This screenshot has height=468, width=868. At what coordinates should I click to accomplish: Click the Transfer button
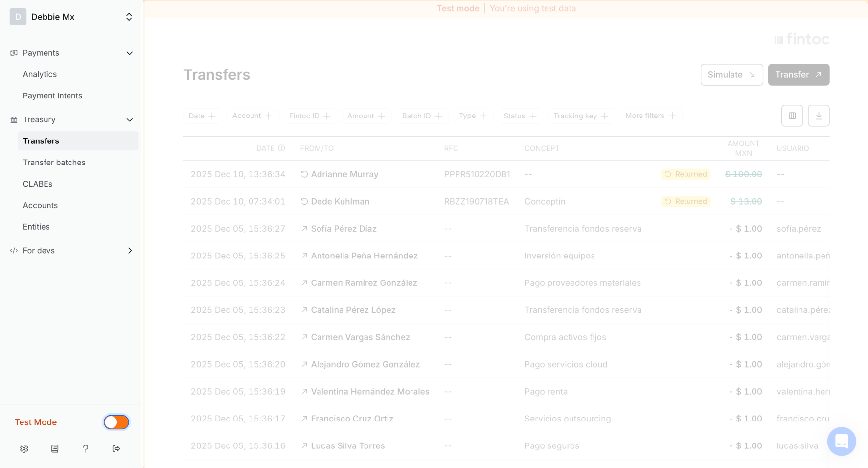[x=799, y=75]
